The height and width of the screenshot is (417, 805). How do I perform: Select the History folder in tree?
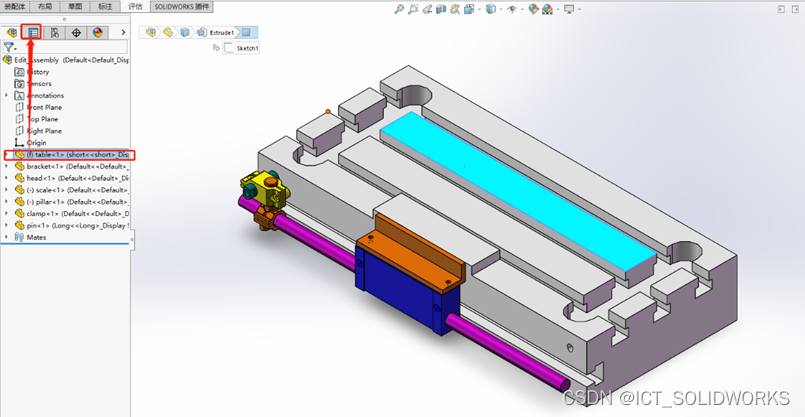(32, 72)
